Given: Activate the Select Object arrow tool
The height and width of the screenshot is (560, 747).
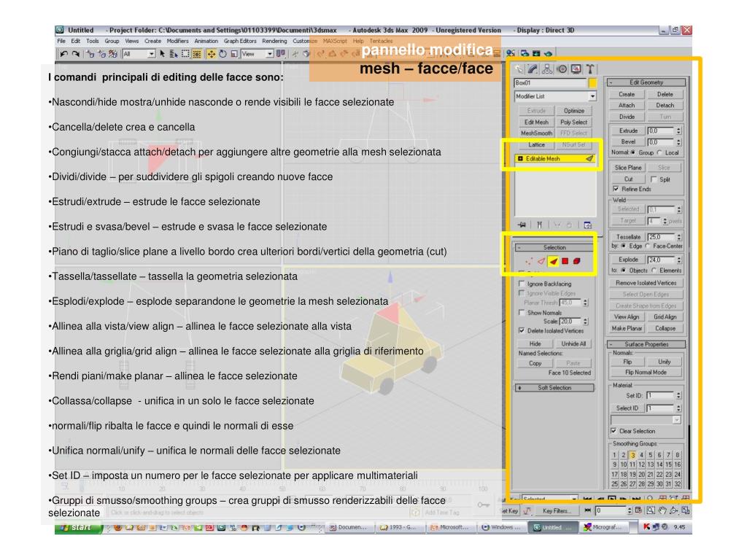Looking at the screenshot, I should [162, 54].
